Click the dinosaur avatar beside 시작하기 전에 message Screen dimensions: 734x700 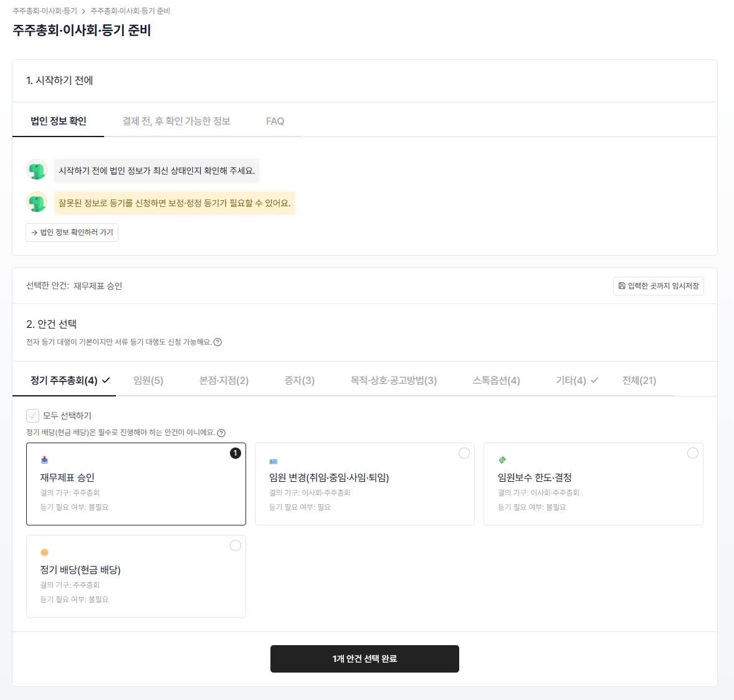(x=37, y=170)
